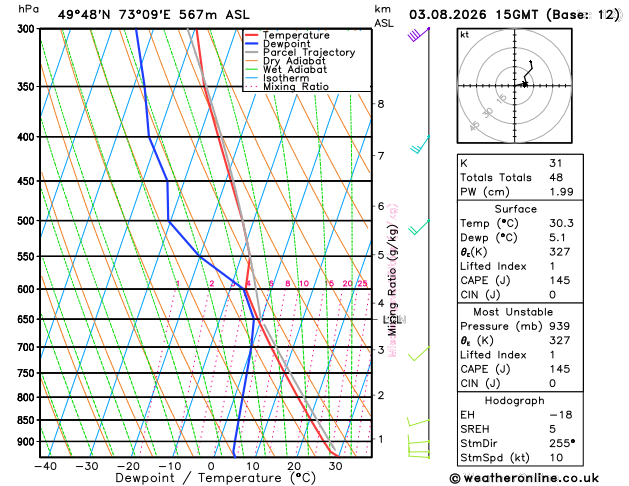Click the StmDir value 255°

(x=562, y=443)
